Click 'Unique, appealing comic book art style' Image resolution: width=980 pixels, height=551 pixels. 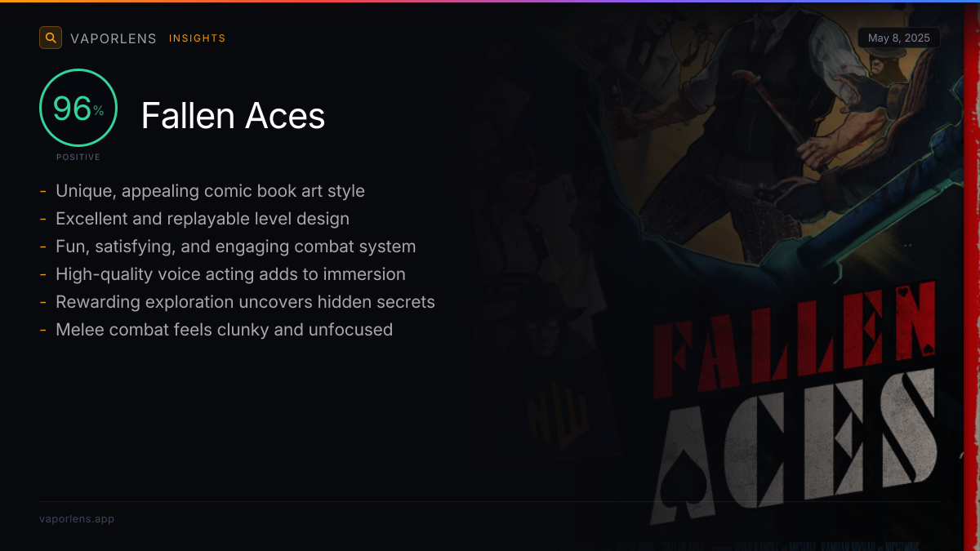pyautogui.click(x=210, y=191)
